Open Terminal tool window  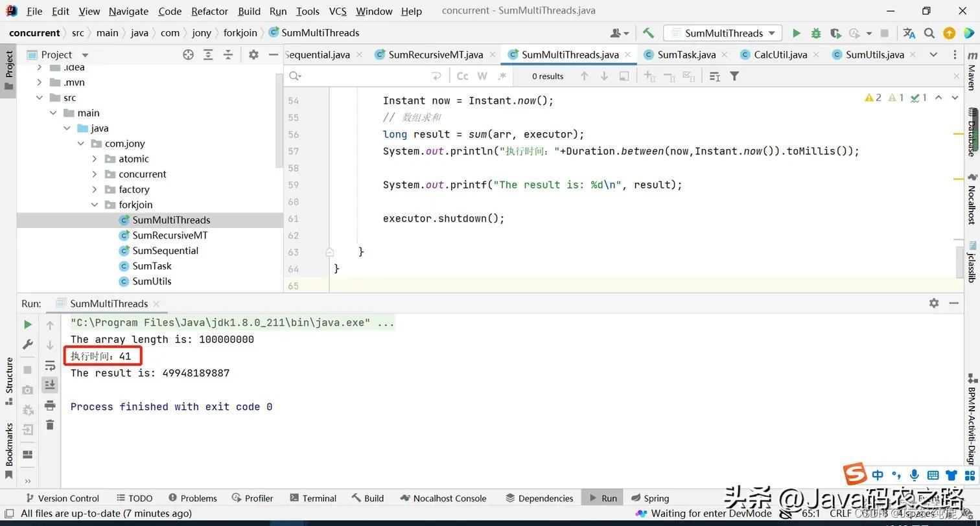tap(313, 498)
